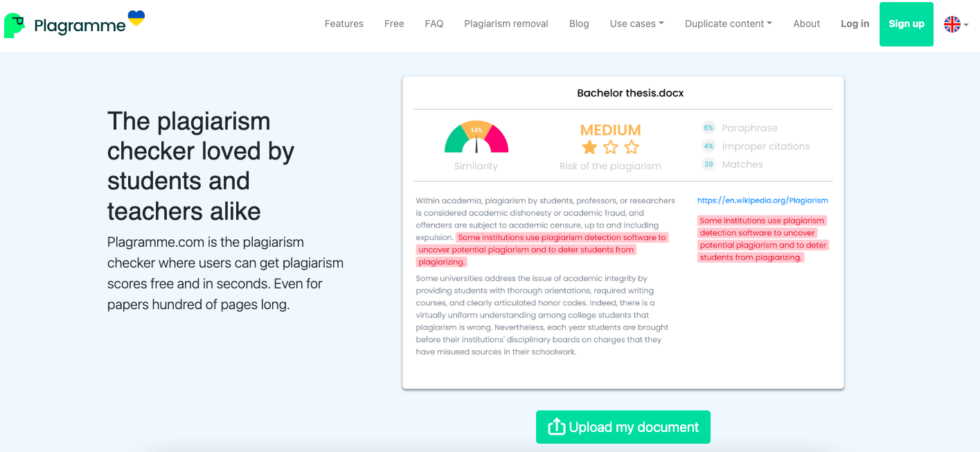Image resolution: width=980 pixels, height=452 pixels.
Task: Go to the FAQ page
Action: click(434, 24)
